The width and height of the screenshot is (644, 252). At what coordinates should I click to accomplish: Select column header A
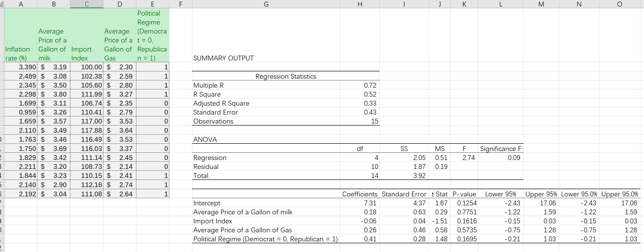pyautogui.click(x=21, y=4)
